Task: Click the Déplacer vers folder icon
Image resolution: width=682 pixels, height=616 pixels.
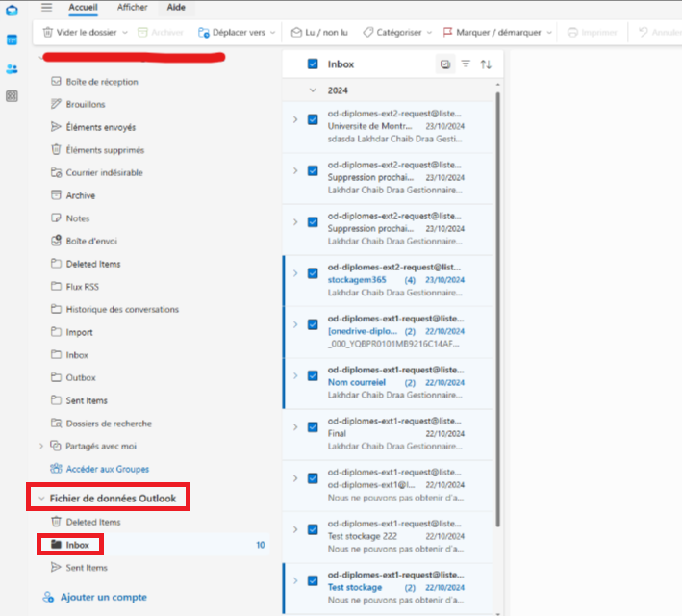Action: pos(204,32)
